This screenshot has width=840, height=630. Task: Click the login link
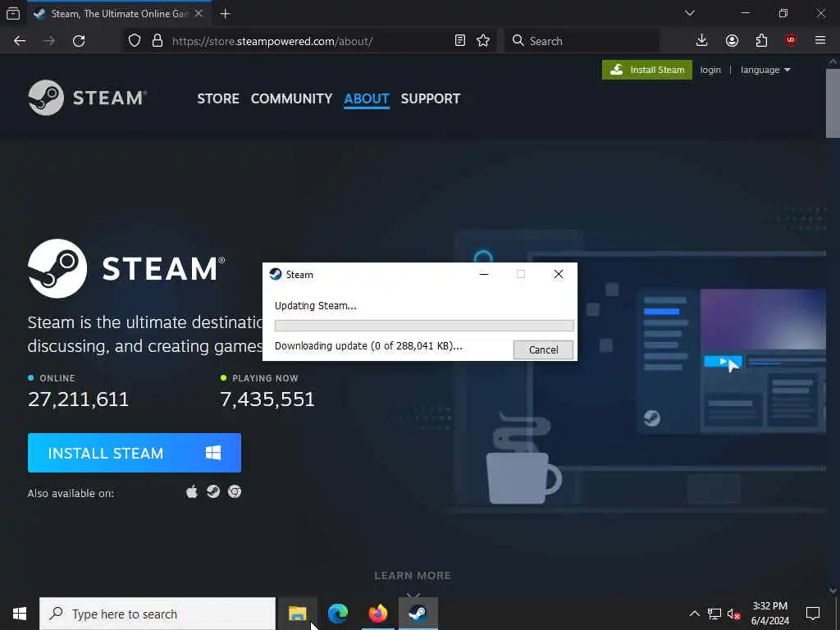(x=710, y=71)
